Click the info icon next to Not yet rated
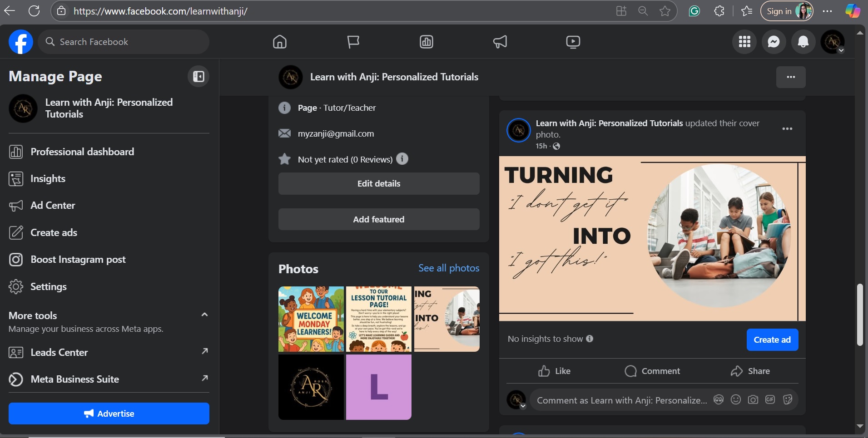The width and height of the screenshot is (868, 438). [402, 159]
